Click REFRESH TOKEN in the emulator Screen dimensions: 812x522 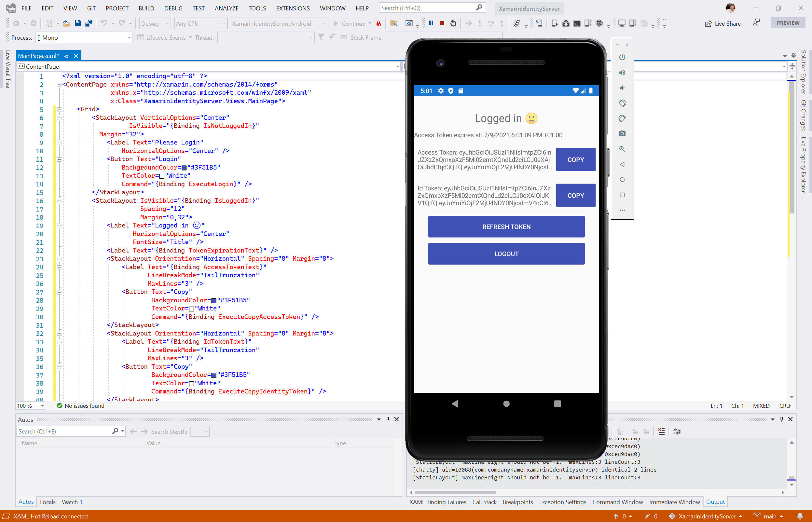[x=506, y=227]
